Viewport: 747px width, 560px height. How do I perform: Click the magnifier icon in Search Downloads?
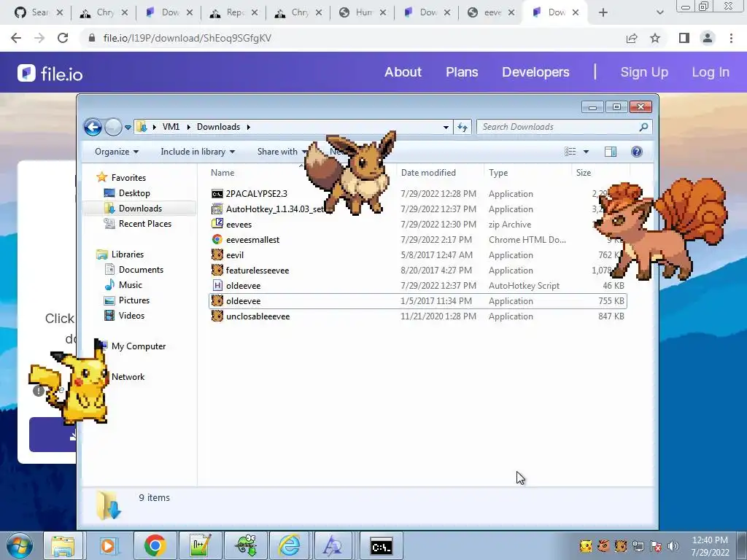point(643,127)
